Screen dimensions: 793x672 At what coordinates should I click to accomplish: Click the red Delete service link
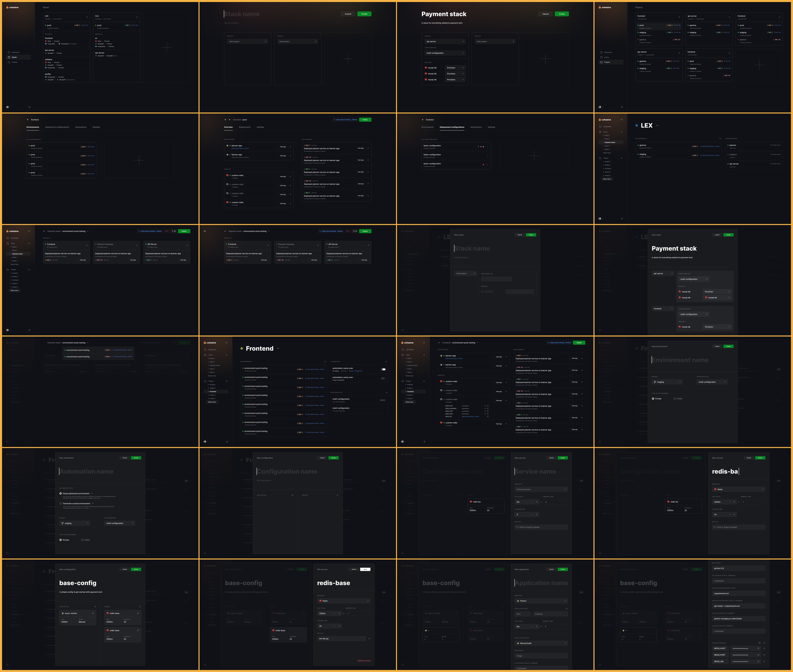click(363, 661)
